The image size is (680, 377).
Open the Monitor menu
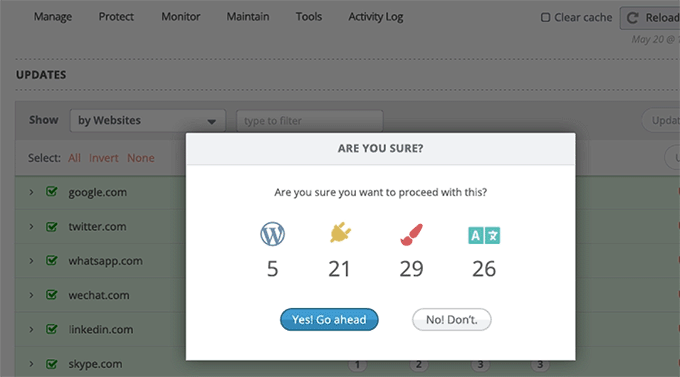pyautogui.click(x=181, y=17)
